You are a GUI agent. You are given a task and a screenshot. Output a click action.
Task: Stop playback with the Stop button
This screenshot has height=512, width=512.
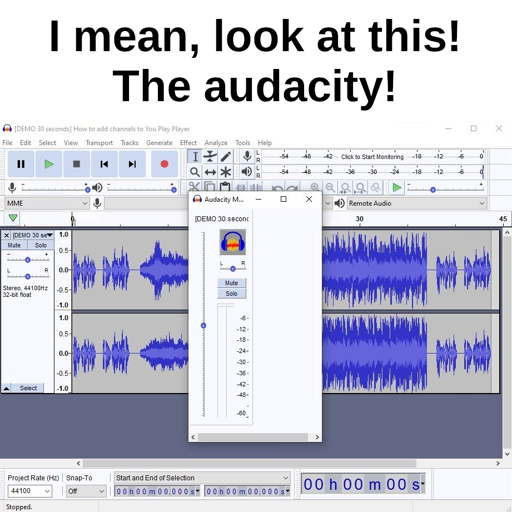tap(76, 164)
